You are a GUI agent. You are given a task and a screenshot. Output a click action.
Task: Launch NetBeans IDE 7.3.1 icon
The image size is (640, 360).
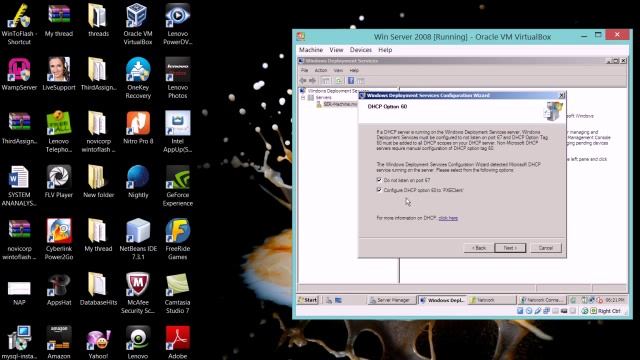click(x=138, y=240)
